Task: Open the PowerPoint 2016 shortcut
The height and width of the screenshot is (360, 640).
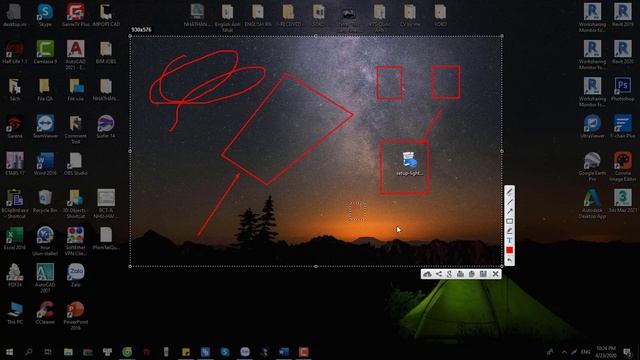Action: (76, 315)
